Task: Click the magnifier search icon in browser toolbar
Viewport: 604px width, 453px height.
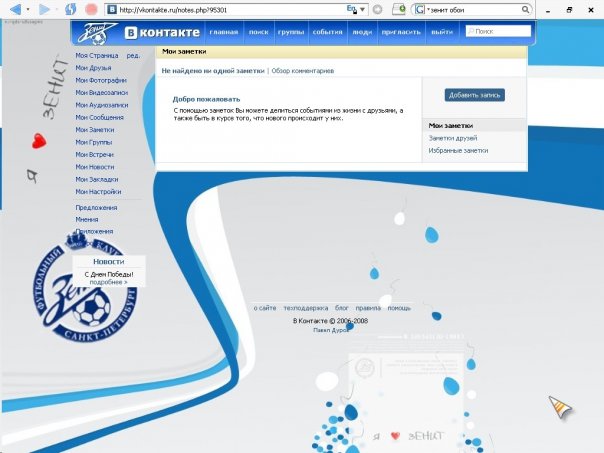Action: point(525,10)
